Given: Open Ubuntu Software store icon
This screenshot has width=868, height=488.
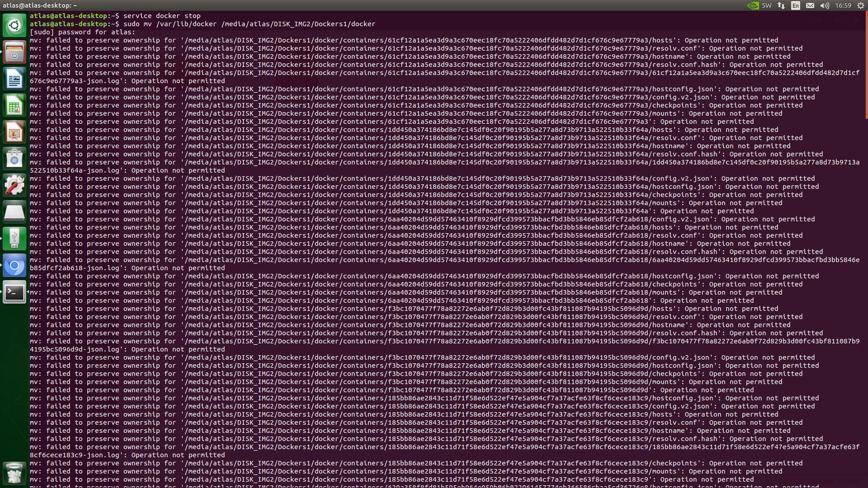Looking at the screenshot, I should point(14,159).
